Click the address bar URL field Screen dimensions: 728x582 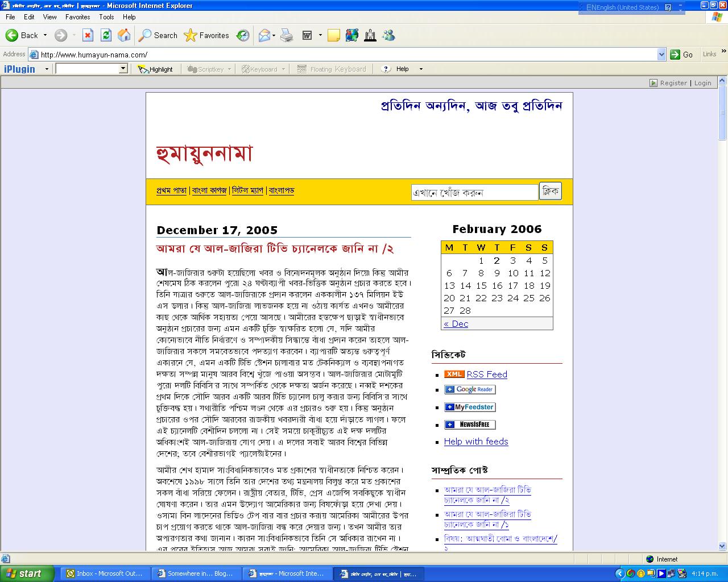tap(347, 55)
